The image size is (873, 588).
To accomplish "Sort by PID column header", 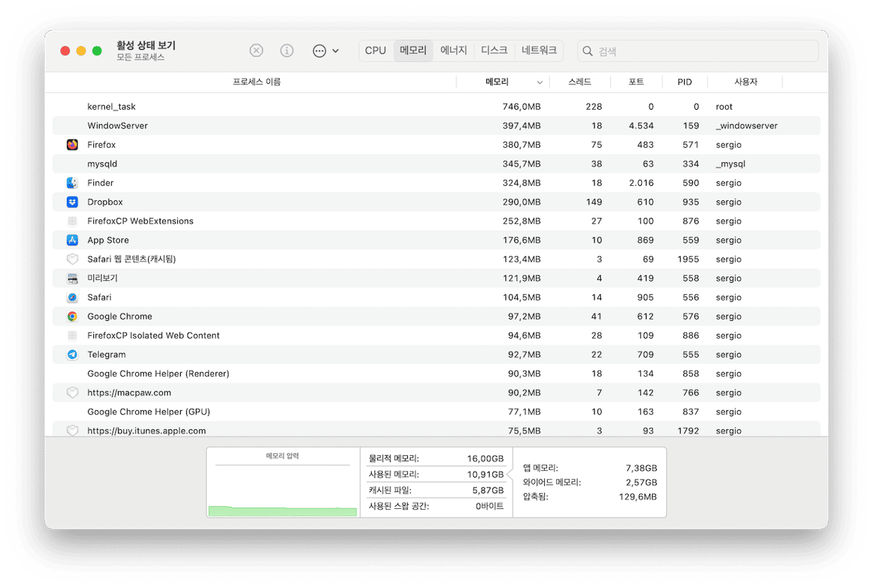I will pos(685,82).
